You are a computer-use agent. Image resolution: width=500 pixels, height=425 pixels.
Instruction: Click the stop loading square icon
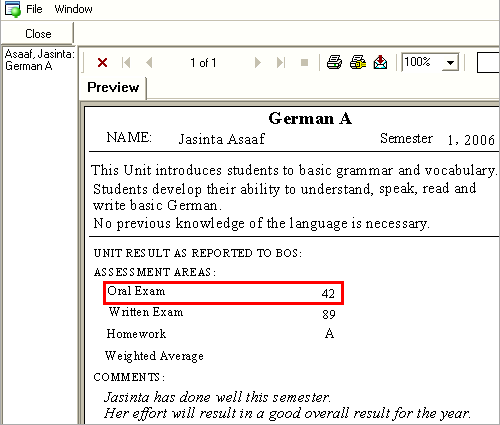point(304,63)
